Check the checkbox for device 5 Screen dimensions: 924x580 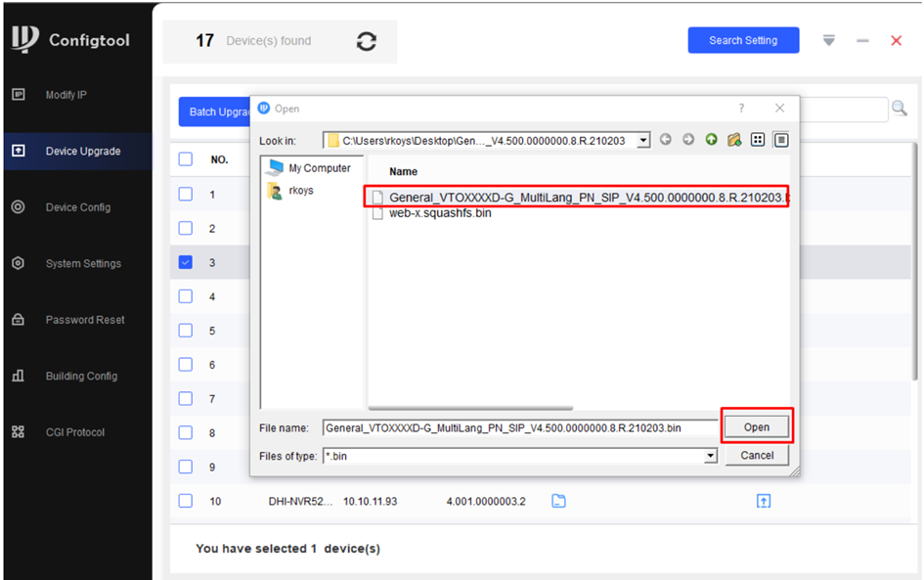[186, 331]
